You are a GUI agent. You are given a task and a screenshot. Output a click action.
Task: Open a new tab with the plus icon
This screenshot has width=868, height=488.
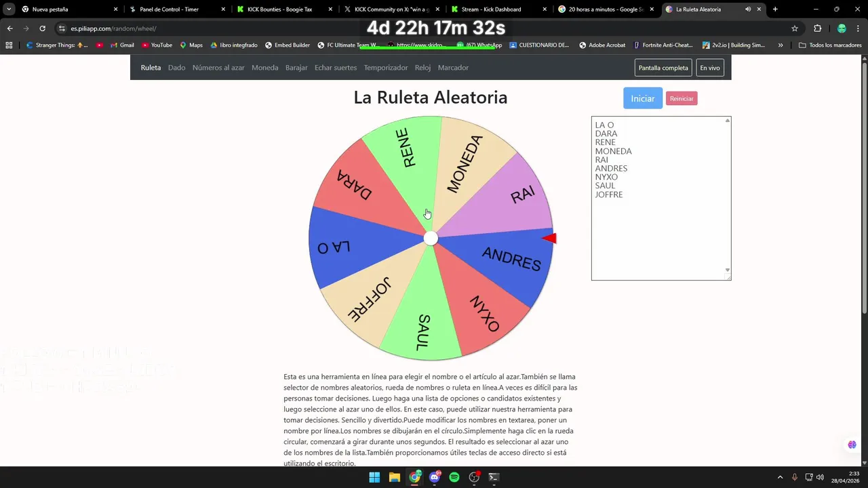pyautogui.click(x=775, y=9)
